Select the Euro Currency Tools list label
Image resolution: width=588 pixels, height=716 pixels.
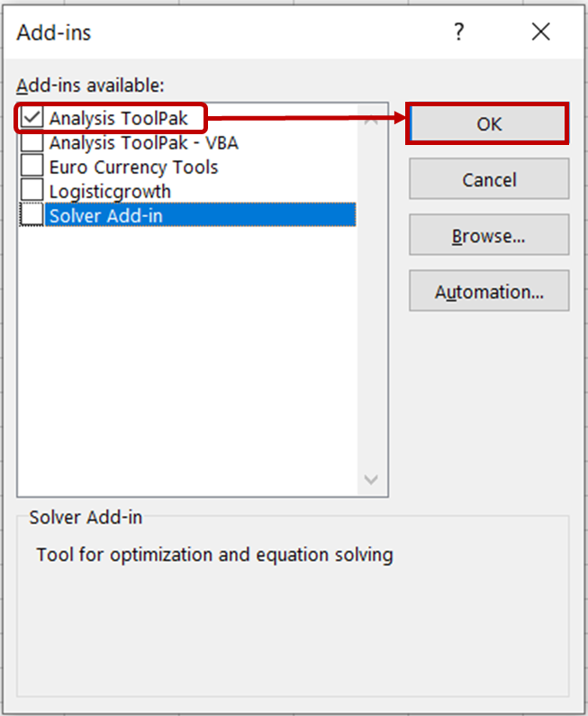coord(133,167)
